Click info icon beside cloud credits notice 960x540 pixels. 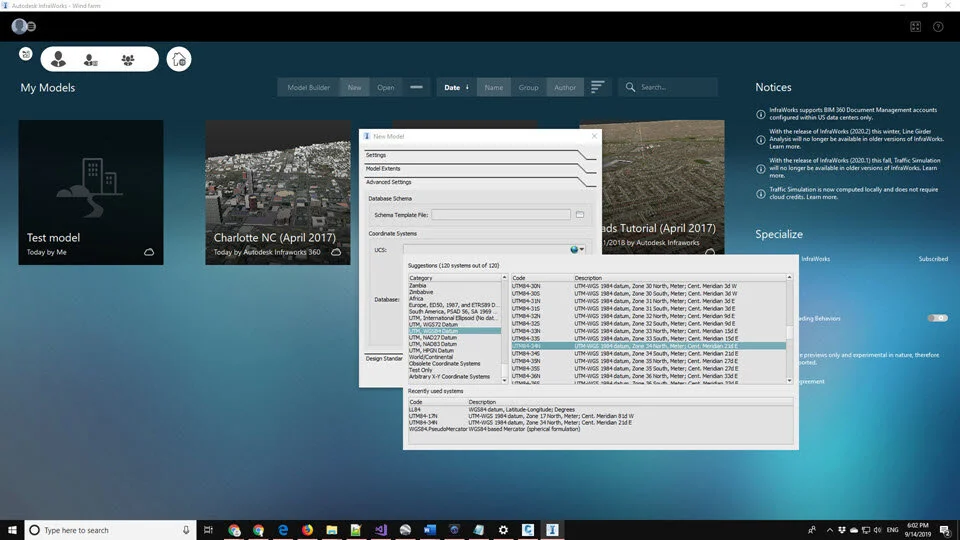click(x=760, y=193)
